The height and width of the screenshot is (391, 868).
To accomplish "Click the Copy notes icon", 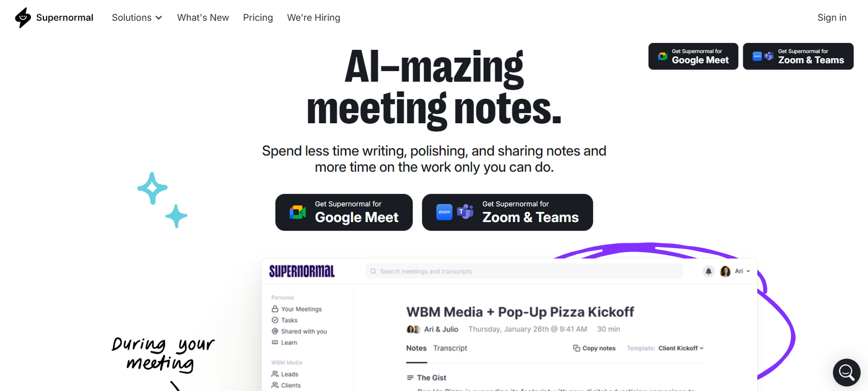I will [x=577, y=348].
